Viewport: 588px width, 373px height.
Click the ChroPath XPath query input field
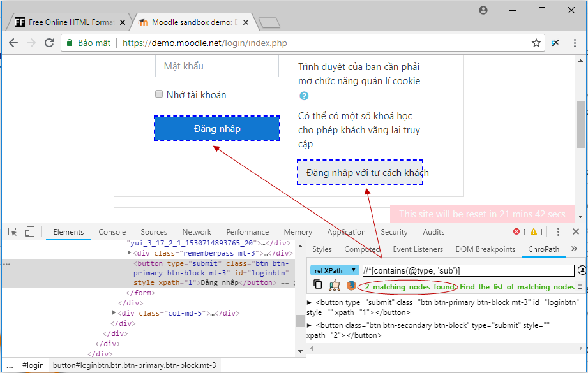(468, 270)
